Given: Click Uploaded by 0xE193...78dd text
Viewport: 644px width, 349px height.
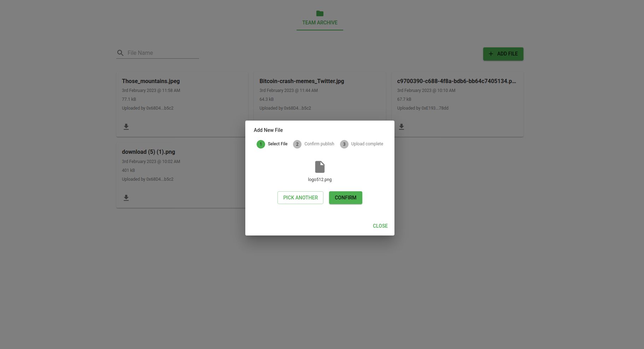Looking at the screenshot, I should 423,108.
